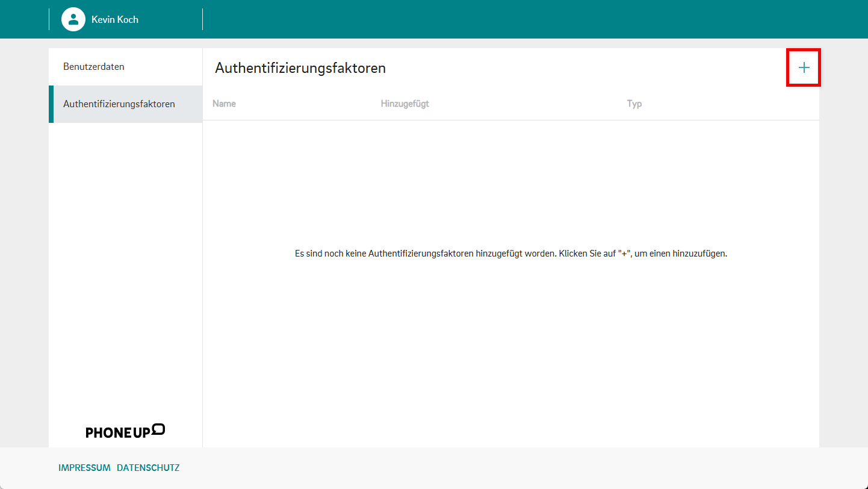The height and width of the screenshot is (489, 868).
Task: Click the Kevin Koch username
Action: pyautogui.click(x=115, y=19)
